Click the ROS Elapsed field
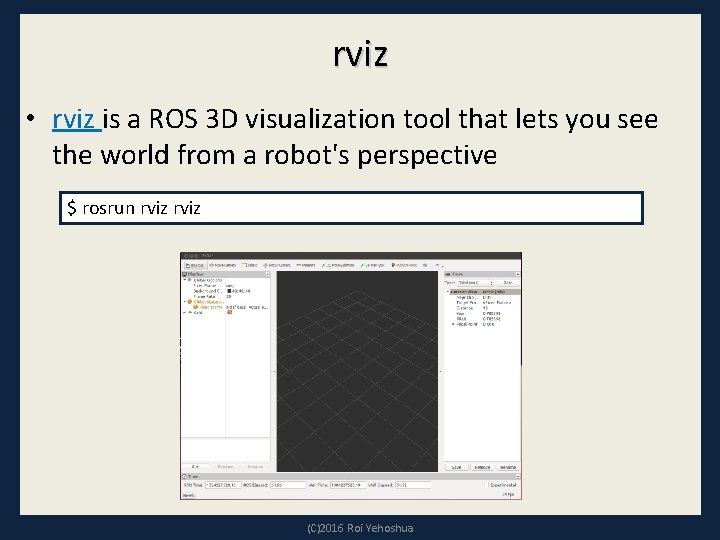The image size is (720, 540). (288, 485)
